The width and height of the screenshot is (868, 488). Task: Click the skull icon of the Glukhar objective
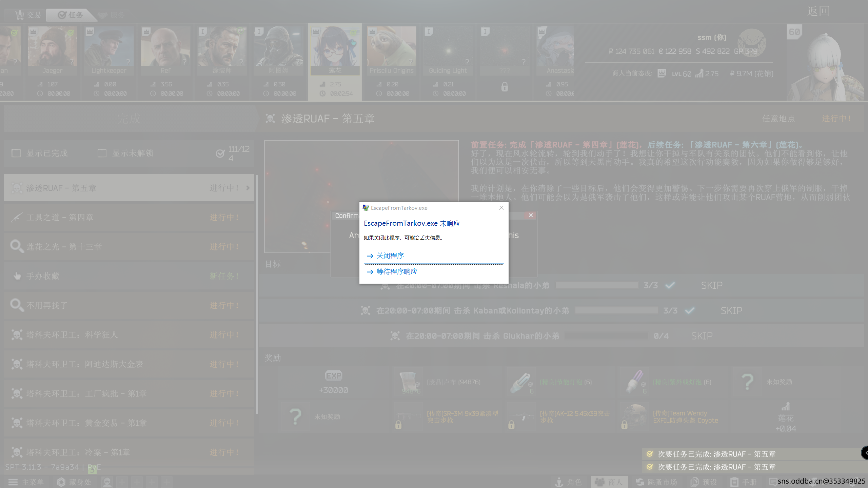coord(395,336)
